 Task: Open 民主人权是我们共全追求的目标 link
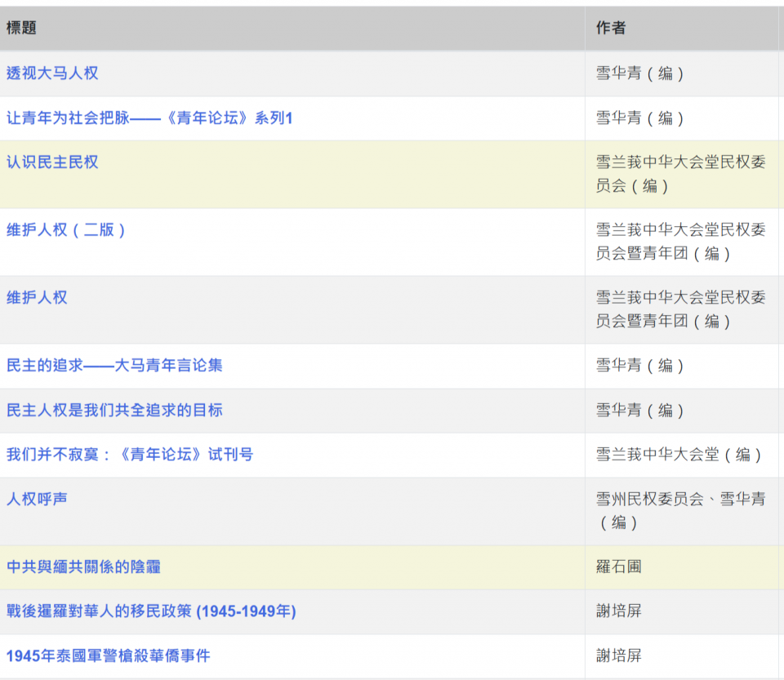pos(114,410)
